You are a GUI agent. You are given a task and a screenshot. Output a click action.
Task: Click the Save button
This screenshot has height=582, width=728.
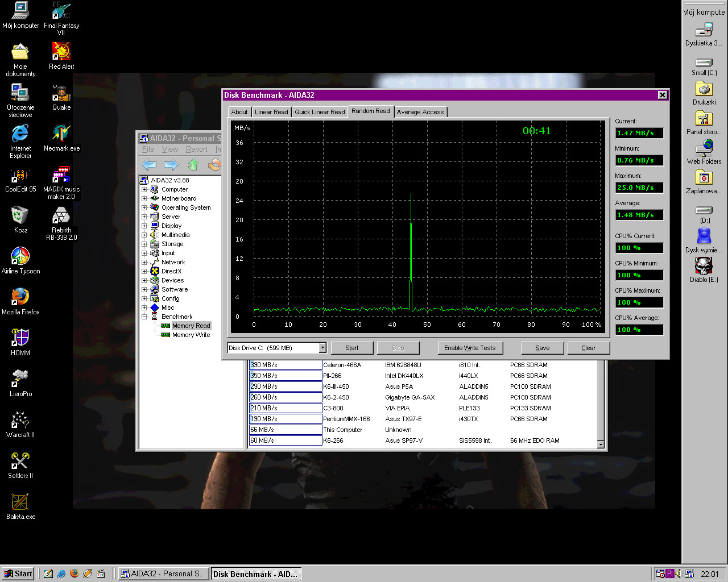tap(543, 348)
